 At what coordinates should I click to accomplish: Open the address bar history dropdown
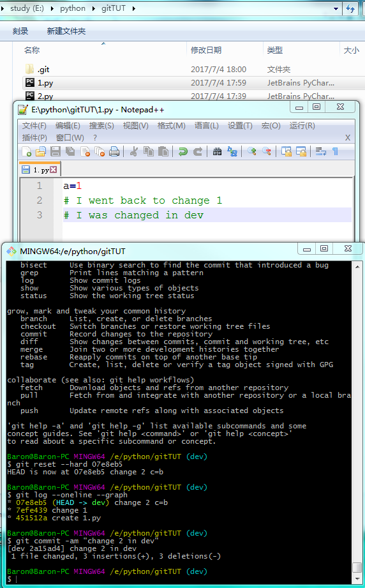coord(336,8)
